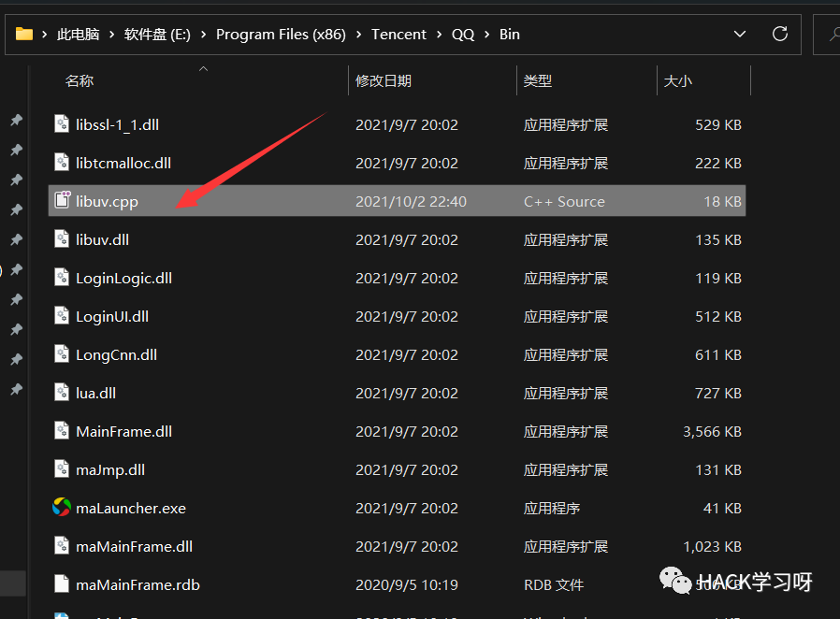Select the file name MainFrame.dll
The image size is (840, 619).
[x=123, y=432]
